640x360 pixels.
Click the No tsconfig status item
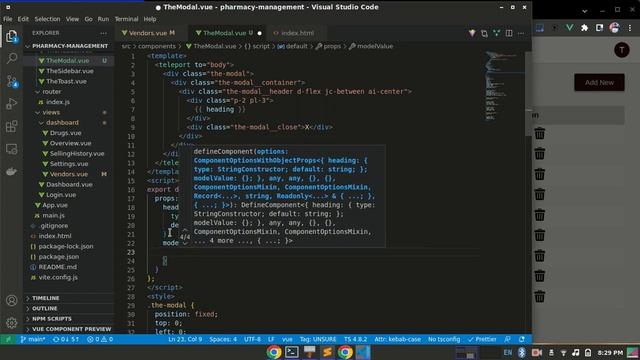pyautogui.click(x=444, y=339)
